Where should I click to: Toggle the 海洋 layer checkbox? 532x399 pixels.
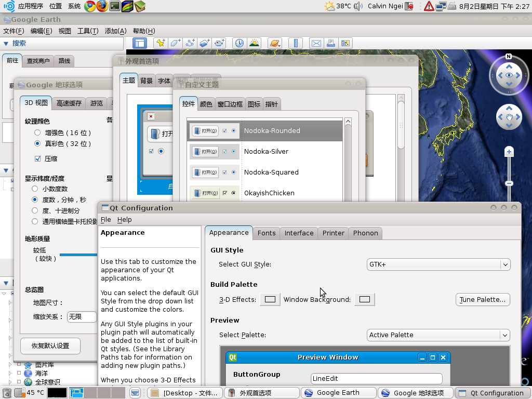tap(19, 373)
